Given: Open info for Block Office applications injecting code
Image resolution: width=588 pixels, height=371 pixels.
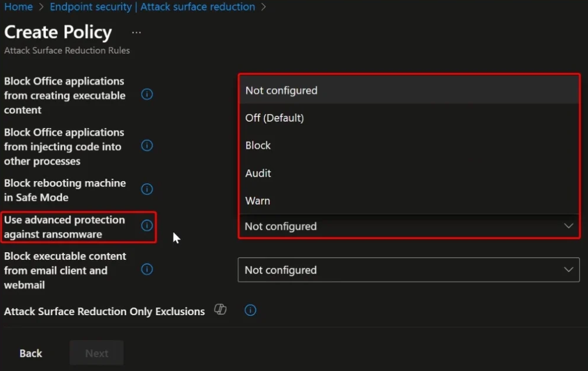Looking at the screenshot, I should click(x=147, y=145).
